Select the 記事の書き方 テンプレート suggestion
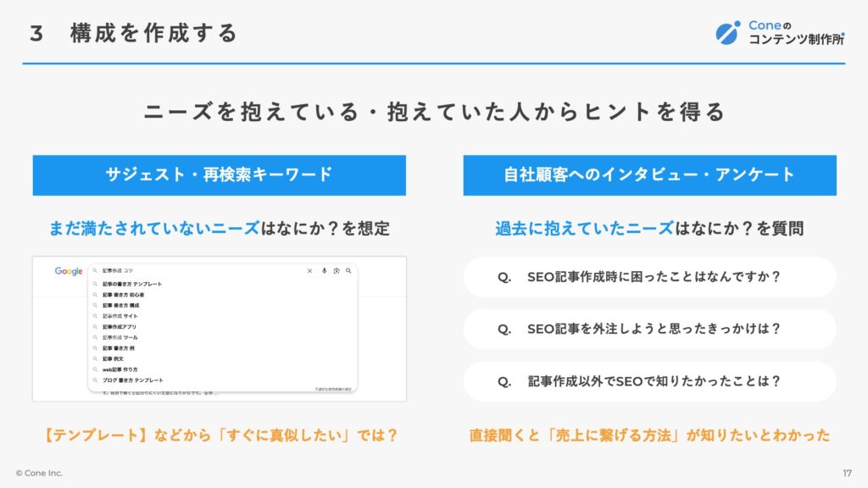The image size is (868, 488). [x=132, y=284]
